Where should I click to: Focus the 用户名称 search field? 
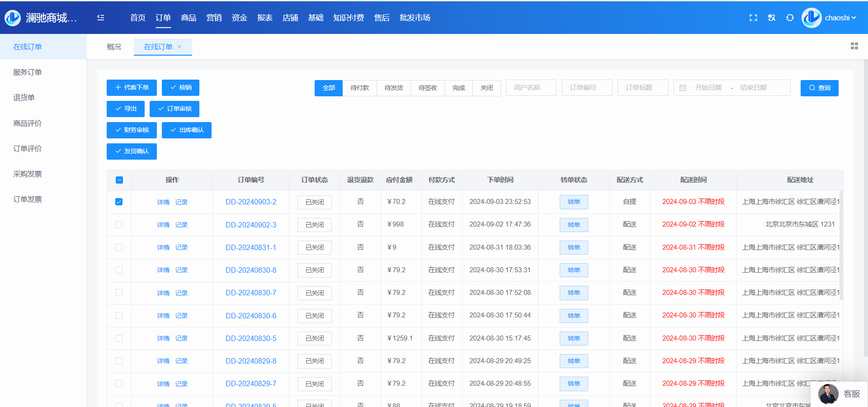[531, 88]
